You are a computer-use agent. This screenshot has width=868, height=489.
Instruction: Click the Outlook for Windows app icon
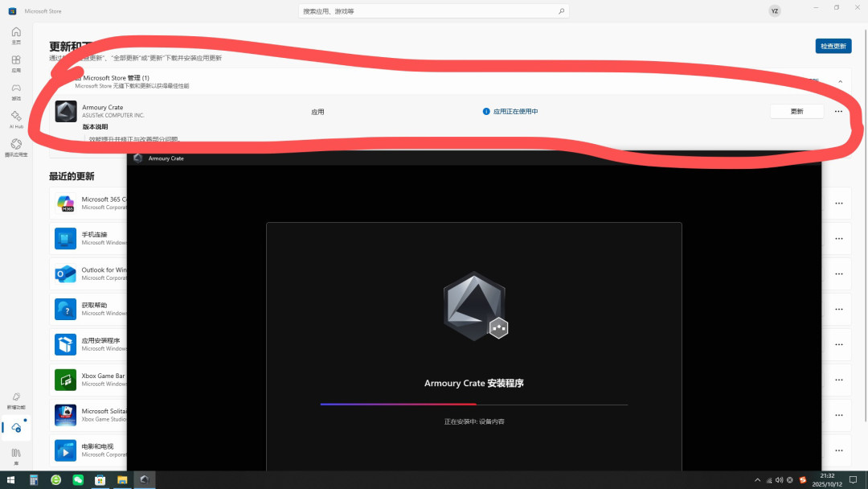point(65,273)
